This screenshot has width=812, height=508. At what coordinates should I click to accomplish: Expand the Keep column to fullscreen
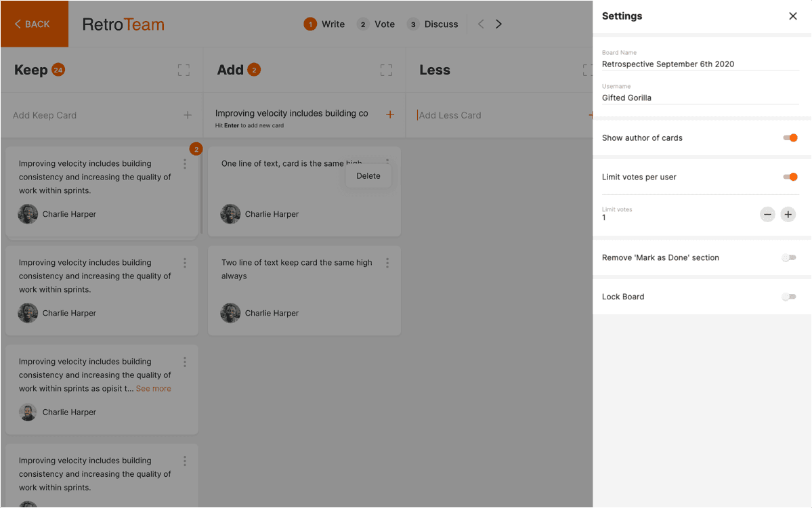(x=184, y=69)
